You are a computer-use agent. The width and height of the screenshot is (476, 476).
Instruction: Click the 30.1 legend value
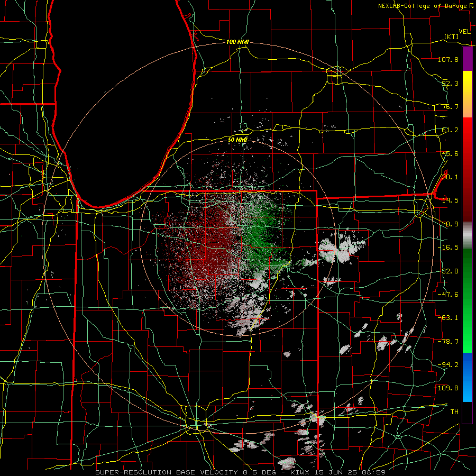tap(450, 177)
